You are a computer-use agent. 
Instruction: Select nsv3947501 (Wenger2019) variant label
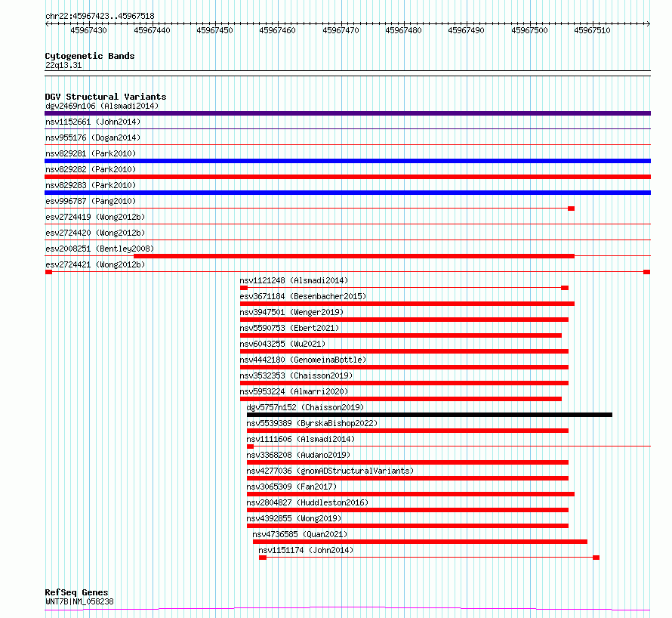tap(291, 312)
